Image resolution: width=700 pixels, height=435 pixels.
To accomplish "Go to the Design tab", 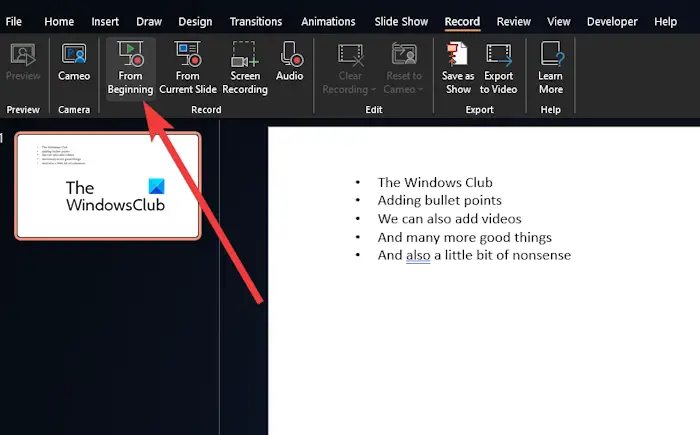I will coord(195,21).
